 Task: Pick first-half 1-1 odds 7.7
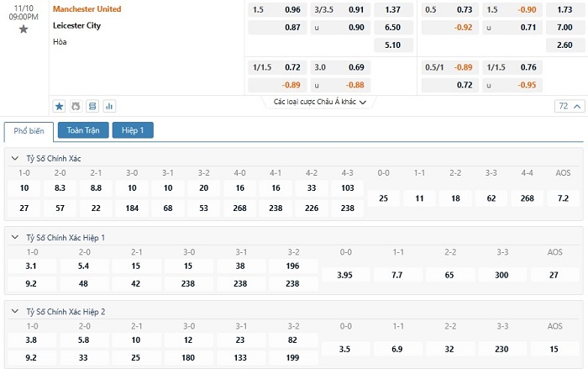click(x=397, y=275)
